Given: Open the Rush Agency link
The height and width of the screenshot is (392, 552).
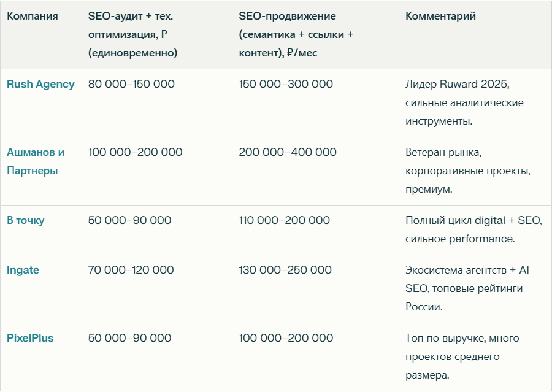Looking at the screenshot, I should tap(40, 84).
